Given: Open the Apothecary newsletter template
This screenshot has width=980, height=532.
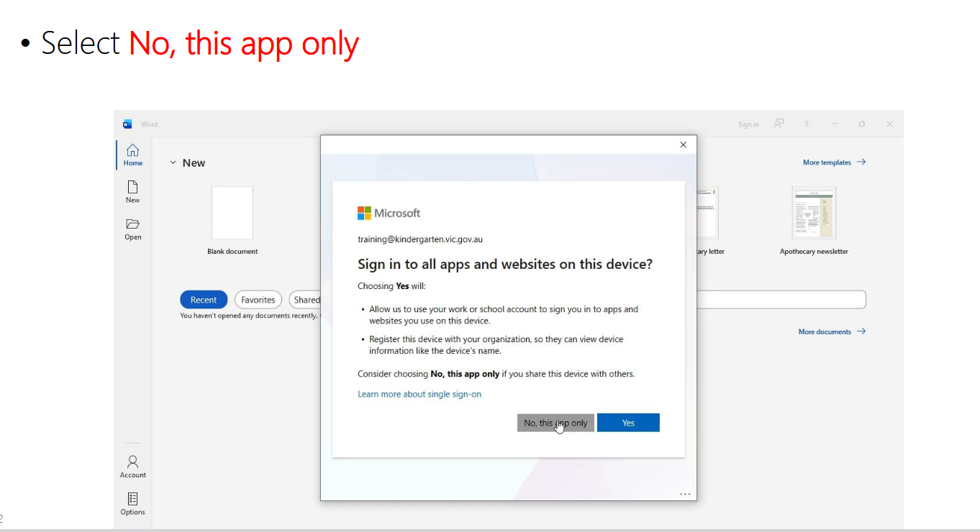Looking at the screenshot, I should [814, 213].
